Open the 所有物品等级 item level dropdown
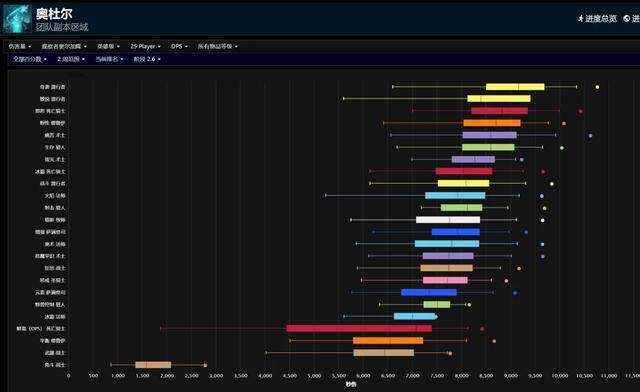This screenshot has width=640, height=392. tap(218, 46)
